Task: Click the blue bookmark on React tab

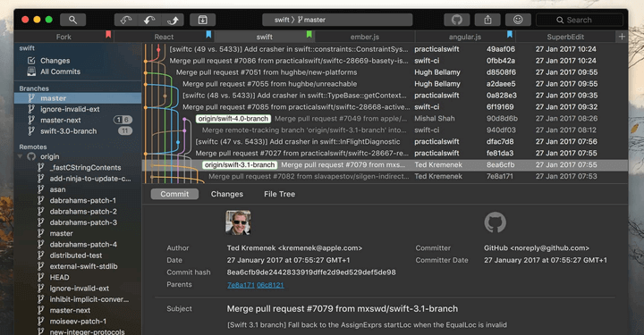Action: (208, 35)
